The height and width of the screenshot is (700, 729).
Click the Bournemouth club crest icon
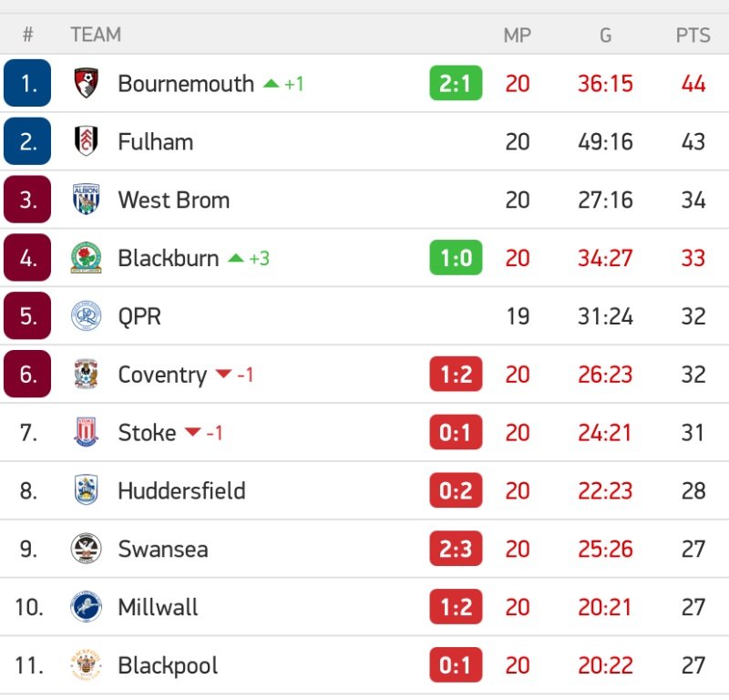(86, 84)
